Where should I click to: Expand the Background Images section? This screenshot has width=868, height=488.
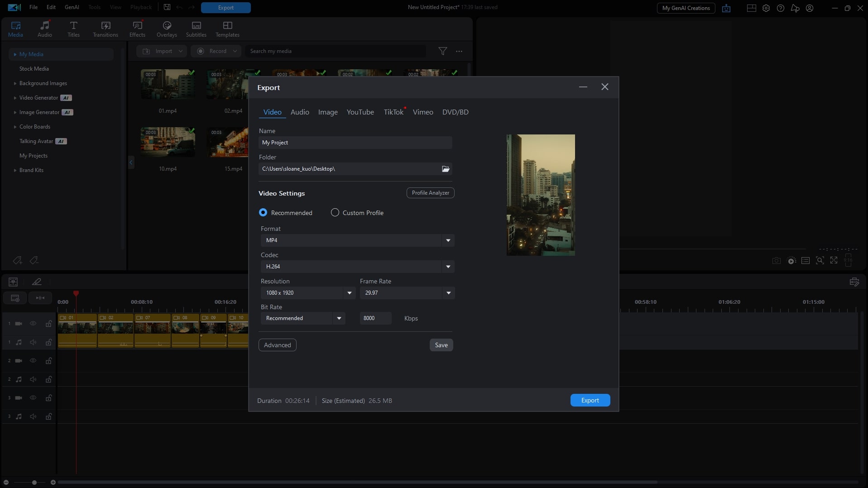[x=15, y=83]
